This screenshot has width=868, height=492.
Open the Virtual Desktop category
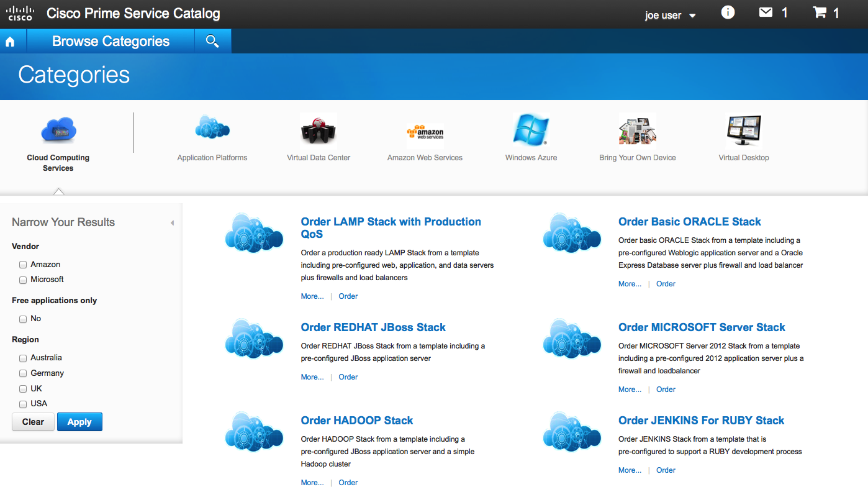tap(743, 130)
